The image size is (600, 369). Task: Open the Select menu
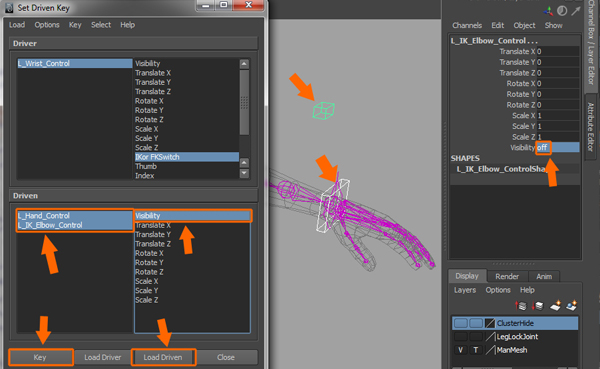[x=101, y=25]
